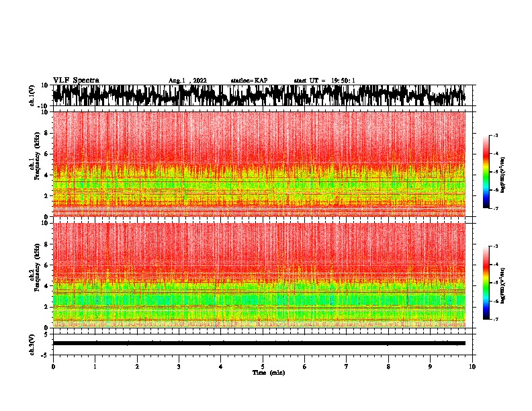Click the ch.1 spectrogram panel

pos(259,164)
